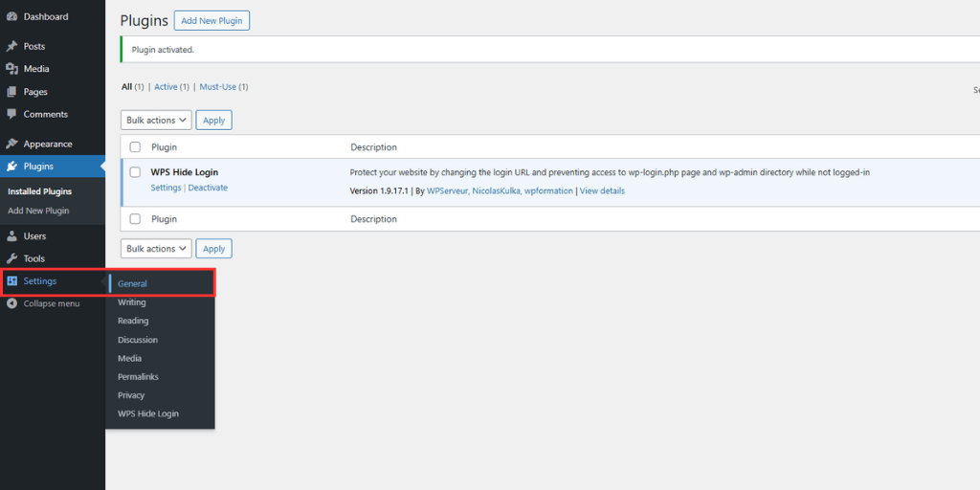Click the Comments speech bubble icon
Viewport: 980px width, 490px height.
[x=11, y=115]
